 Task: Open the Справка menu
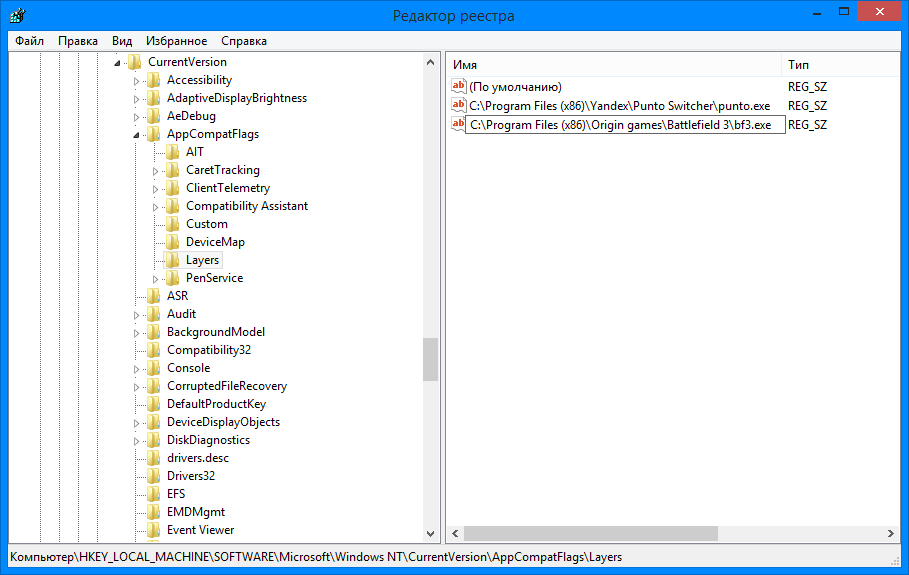click(x=243, y=41)
